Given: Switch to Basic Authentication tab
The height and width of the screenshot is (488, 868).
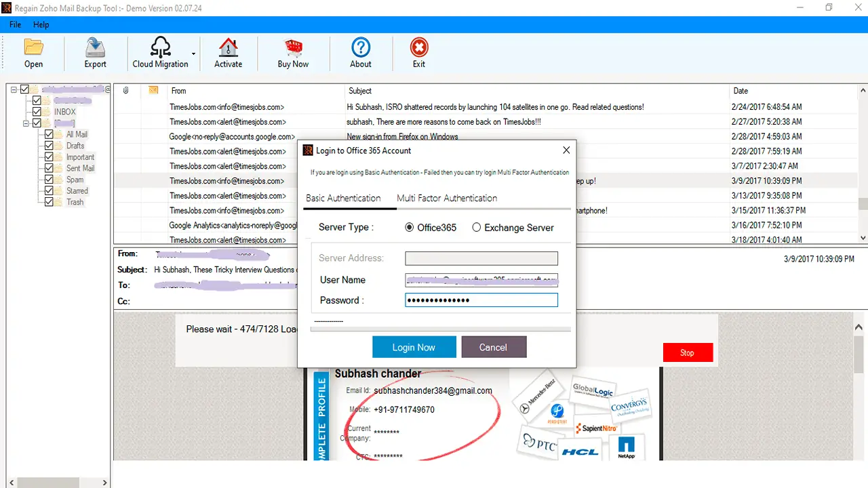Looking at the screenshot, I should pyautogui.click(x=343, y=198).
